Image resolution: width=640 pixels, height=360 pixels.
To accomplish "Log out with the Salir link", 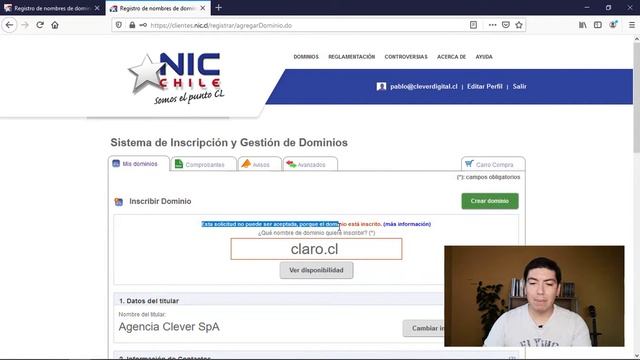I will click(520, 87).
